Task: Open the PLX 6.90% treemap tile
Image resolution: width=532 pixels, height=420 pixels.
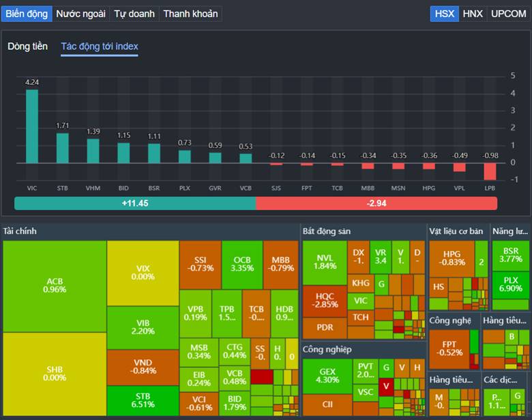Action: click(511, 285)
